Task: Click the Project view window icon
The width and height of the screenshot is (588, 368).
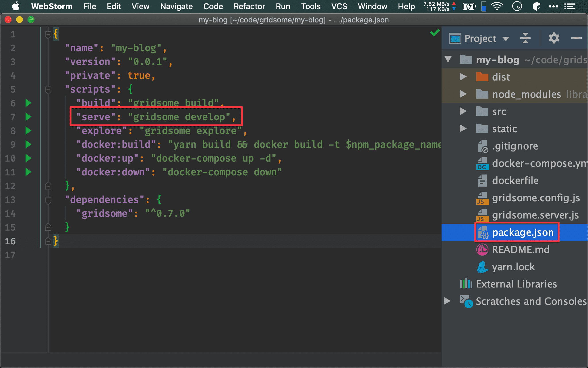Action: click(455, 38)
